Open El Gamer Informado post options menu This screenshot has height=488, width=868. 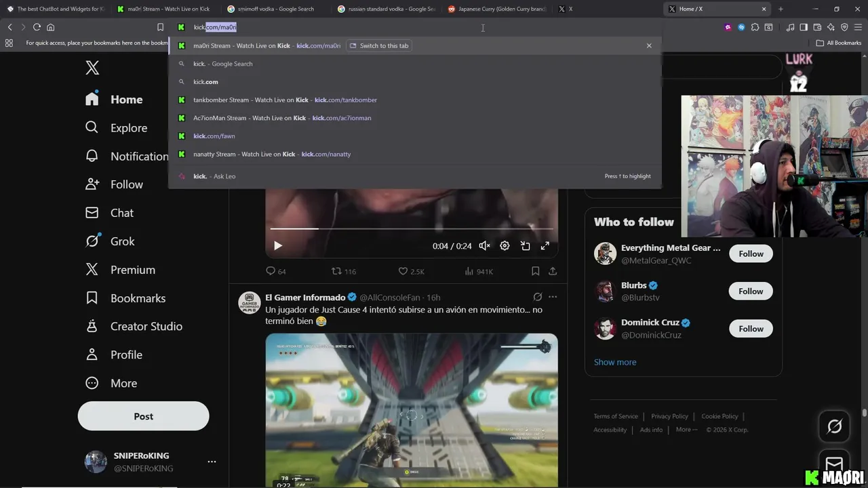coord(553,297)
